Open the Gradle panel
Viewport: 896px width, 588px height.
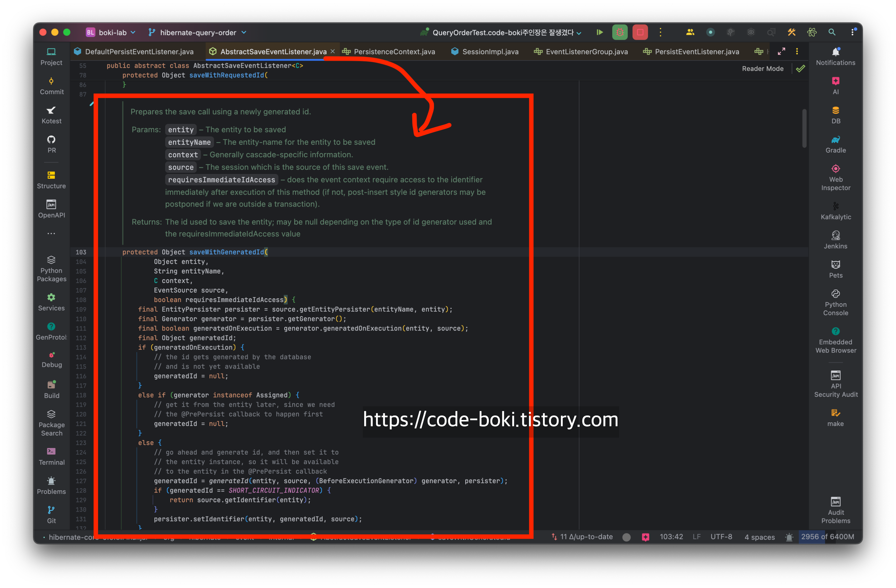[x=835, y=144]
